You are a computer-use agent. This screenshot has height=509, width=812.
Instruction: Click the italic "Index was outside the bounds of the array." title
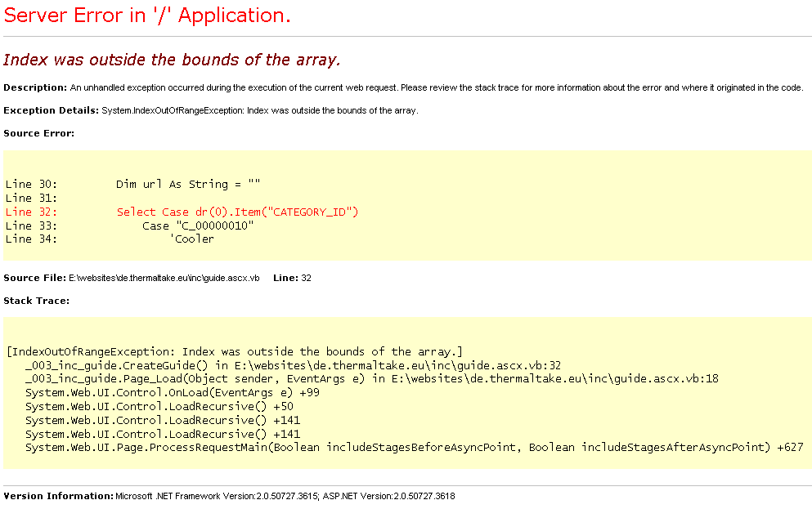coord(172,60)
